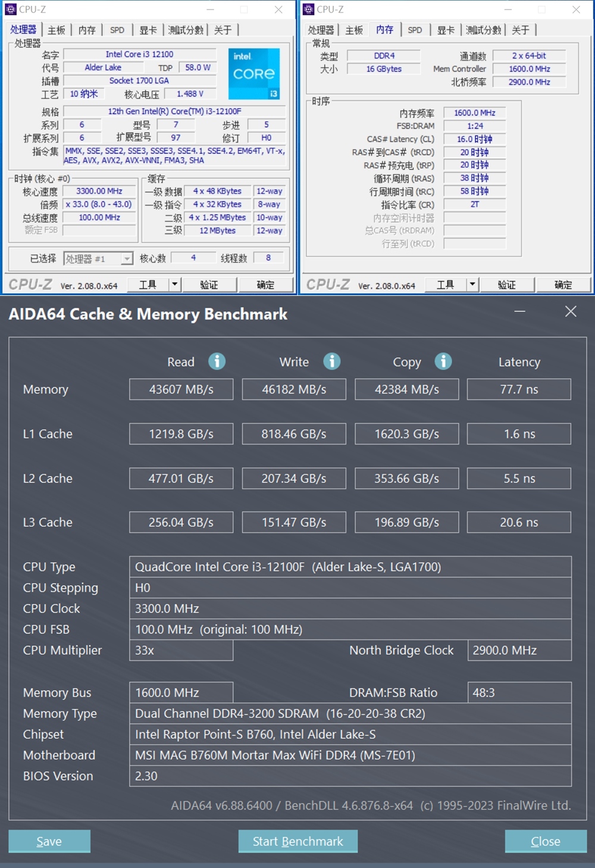Confirm with 确定 in the CPU-Z processor window
The width and height of the screenshot is (595, 868).
tap(265, 285)
